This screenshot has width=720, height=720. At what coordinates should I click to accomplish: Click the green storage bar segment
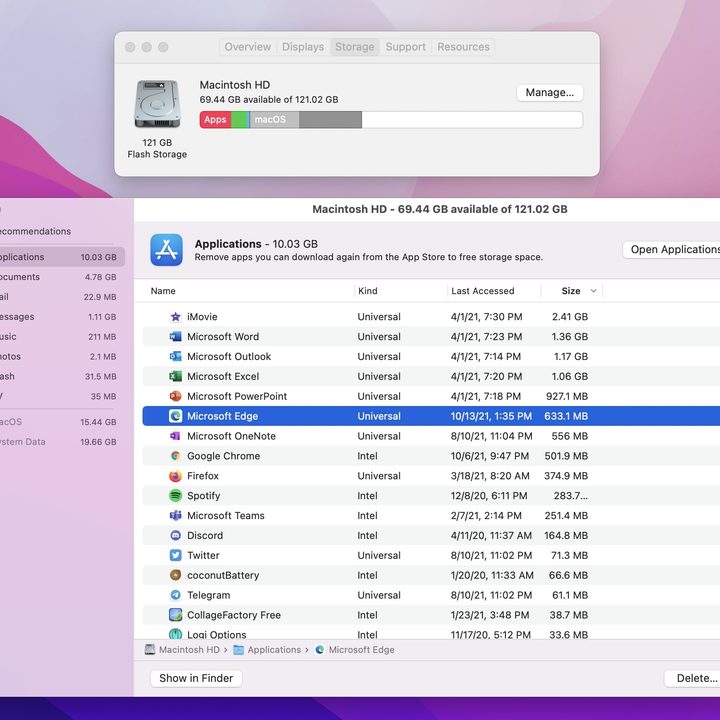pyautogui.click(x=239, y=120)
